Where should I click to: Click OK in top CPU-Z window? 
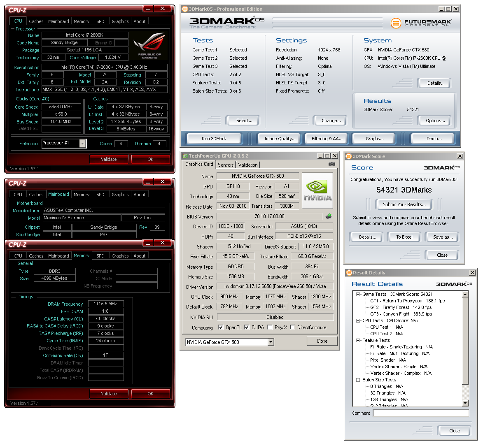coord(150,159)
